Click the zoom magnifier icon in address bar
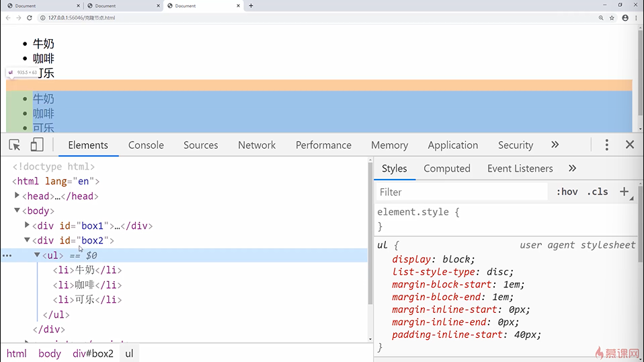The width and height of the screenshot is (644, 362). click(x=600, y=18)
